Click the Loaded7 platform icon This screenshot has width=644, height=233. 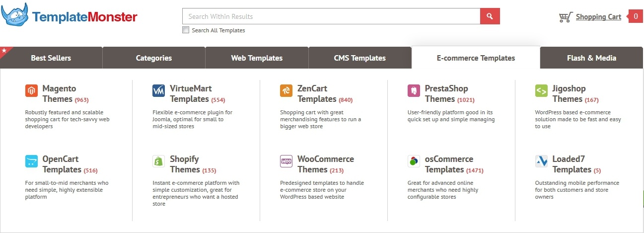[541, 161]
